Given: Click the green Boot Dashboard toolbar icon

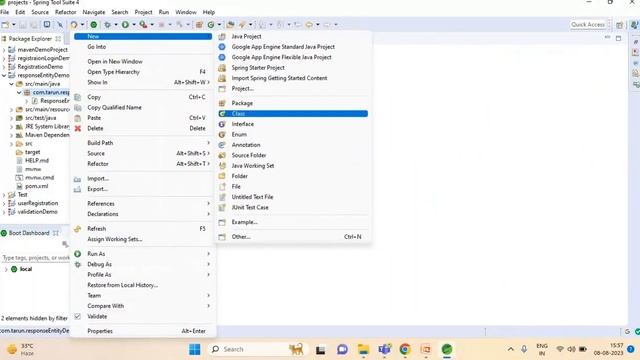Looking at the screenshot, I should (94, 25).
